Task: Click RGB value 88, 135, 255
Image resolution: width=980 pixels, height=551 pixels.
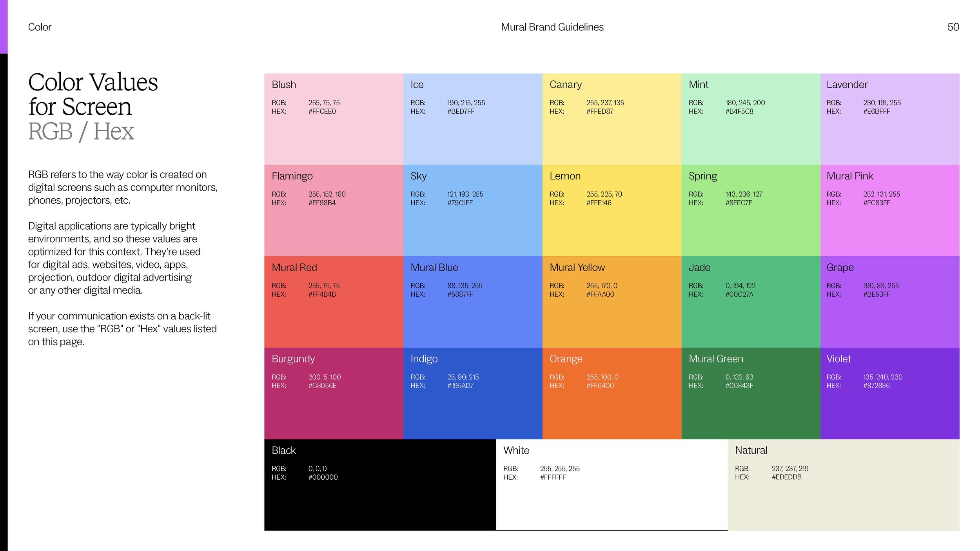Action: click(465, 286)
